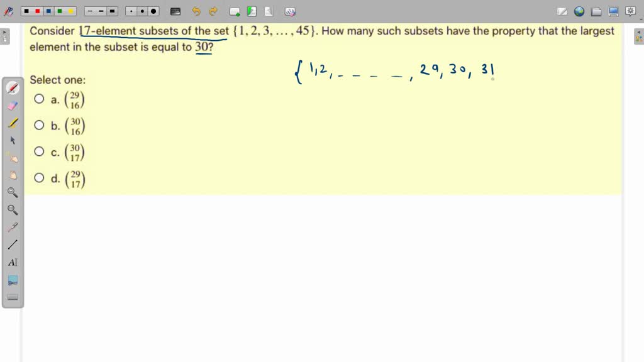
Task: Redo the last undone action
Action: click(x=213, y=11)
